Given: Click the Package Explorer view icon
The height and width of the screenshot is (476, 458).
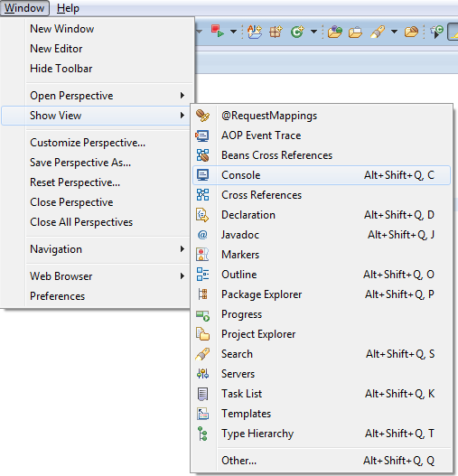Looking at the screenshot, I should tap(202, 294).
